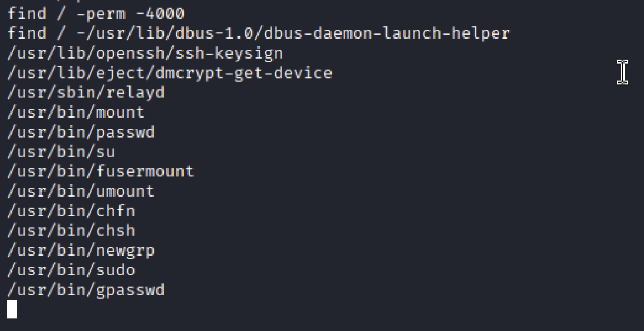Click the /usr/bin/fusermount output line
This screenshot has width=644, height=331.
coord(101,172)
